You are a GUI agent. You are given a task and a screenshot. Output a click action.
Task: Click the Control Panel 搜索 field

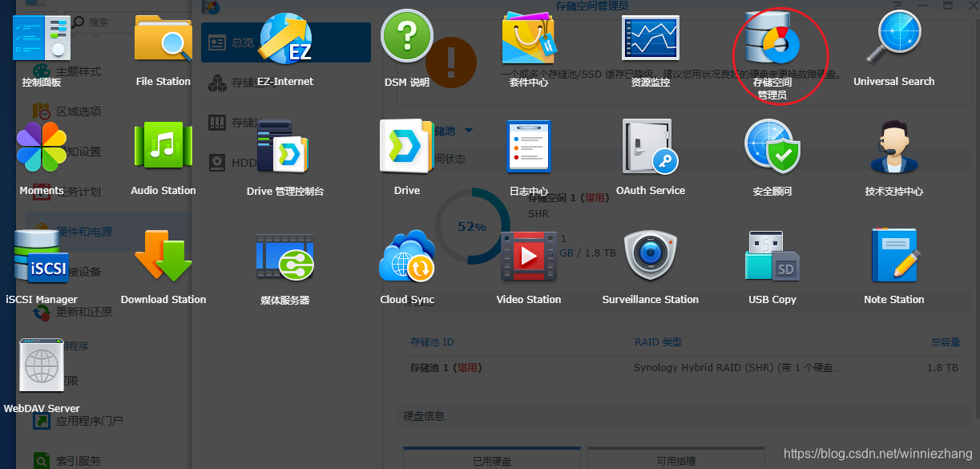click(x=128, y=22)
